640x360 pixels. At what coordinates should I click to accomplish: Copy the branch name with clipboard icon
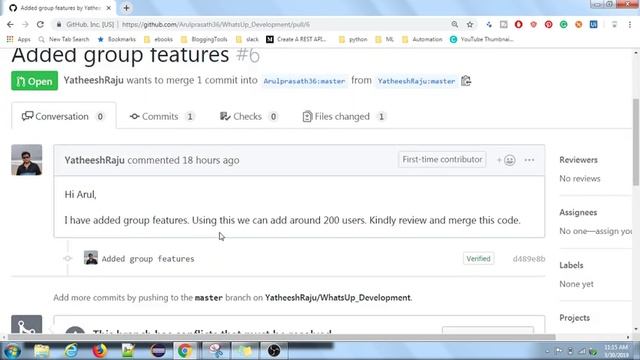coord(466,81)
